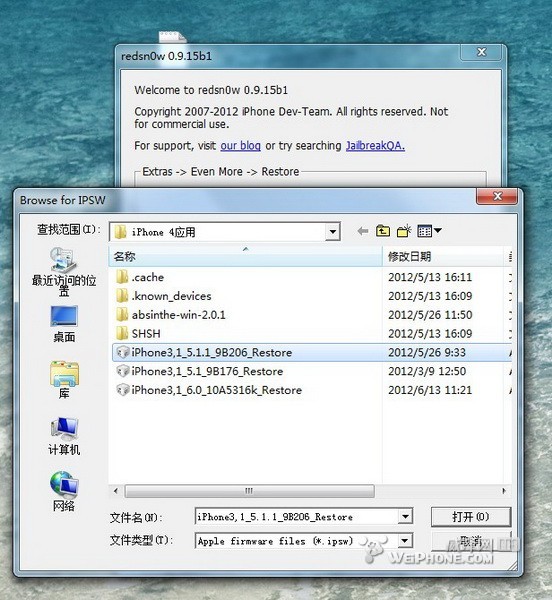Select the .known_devices folder icon
Image resolution: width=552 pixels, height=600 pixels.
click(x=122, y=296)
